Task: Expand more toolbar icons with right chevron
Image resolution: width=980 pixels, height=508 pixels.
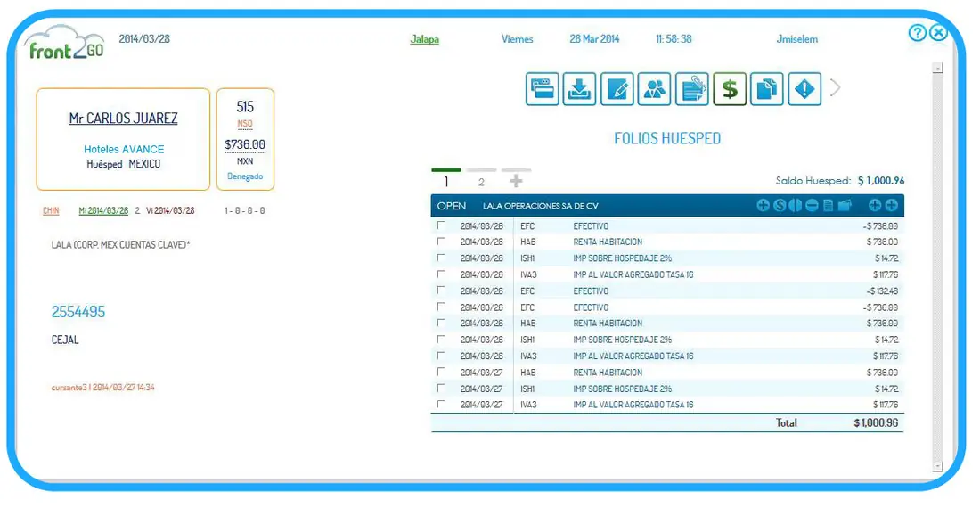Action: coord(835,88)
